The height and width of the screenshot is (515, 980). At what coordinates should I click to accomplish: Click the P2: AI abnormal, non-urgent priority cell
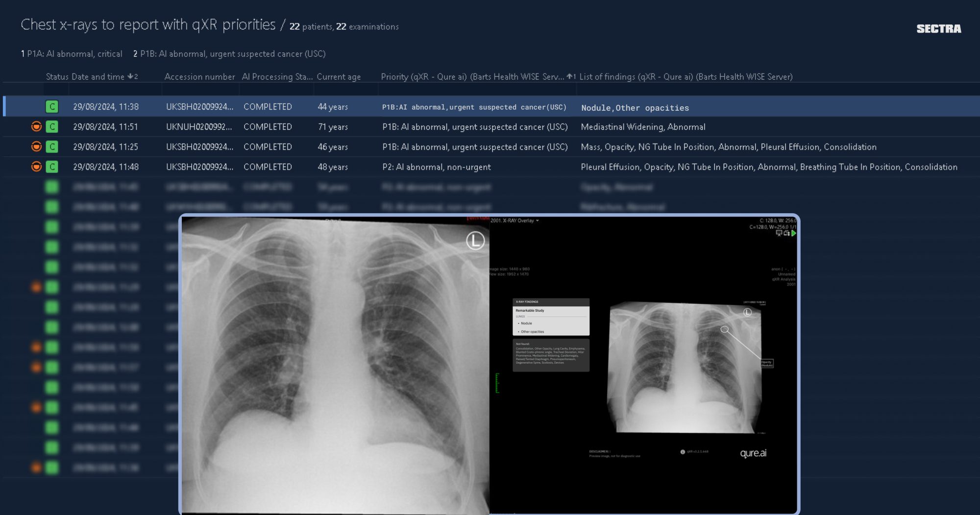pyautogui.click(x=437, y=167)
